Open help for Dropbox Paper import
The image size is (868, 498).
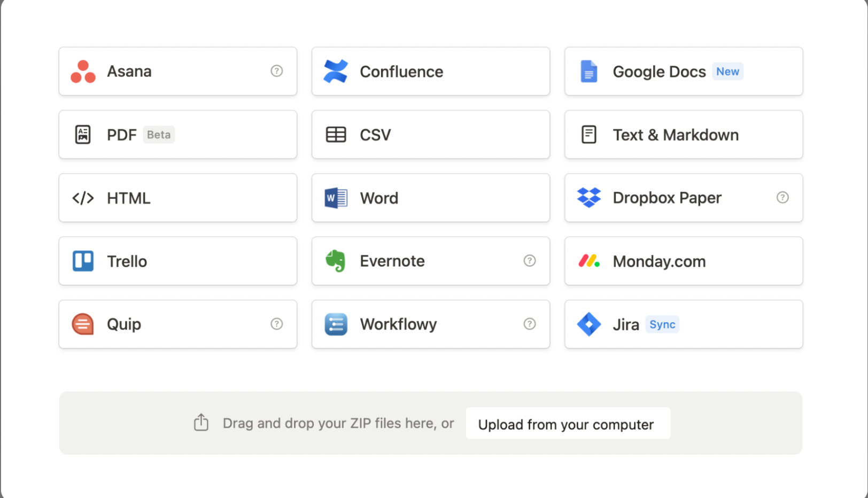pos(782,198)
